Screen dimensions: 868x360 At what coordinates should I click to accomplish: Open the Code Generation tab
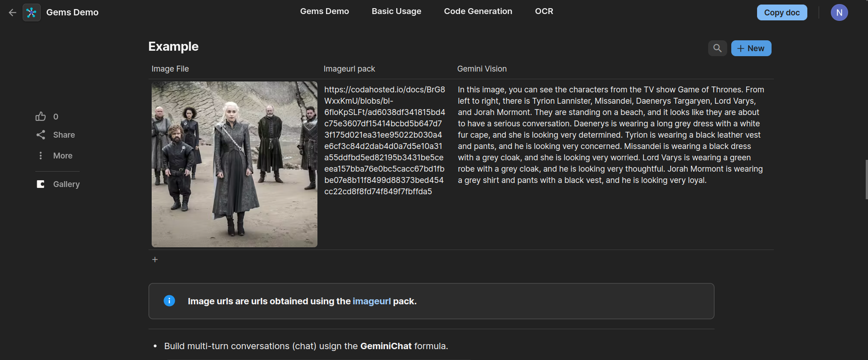coord(478,11)
